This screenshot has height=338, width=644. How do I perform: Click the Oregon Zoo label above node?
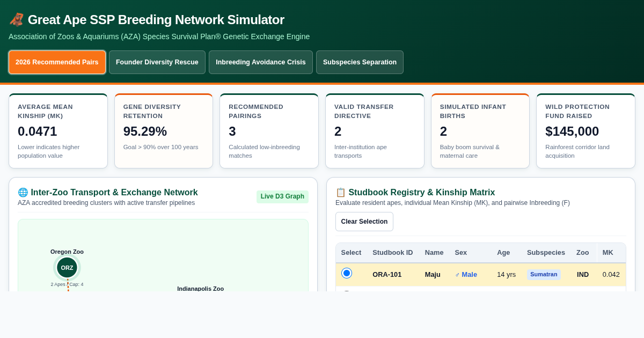click(67, 252)
